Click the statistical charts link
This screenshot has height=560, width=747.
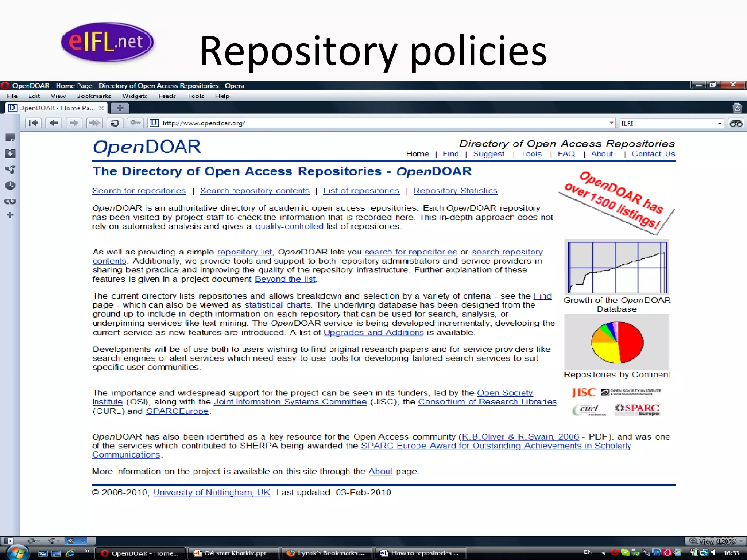click(278, 305)
